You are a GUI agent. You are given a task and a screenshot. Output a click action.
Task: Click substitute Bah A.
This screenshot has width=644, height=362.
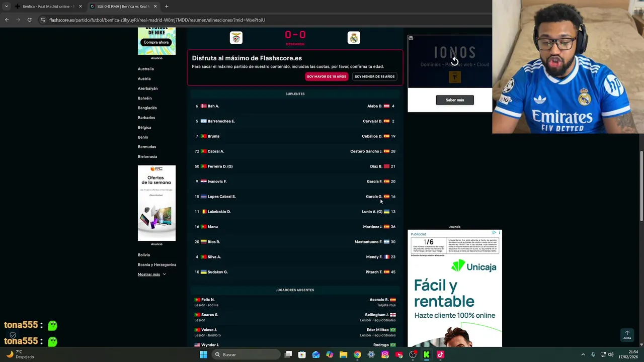pyautogui.click(x=213, y=106)
